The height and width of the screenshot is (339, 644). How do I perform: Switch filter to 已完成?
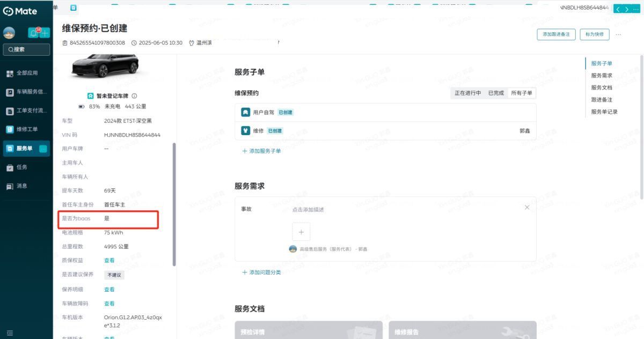496,93
